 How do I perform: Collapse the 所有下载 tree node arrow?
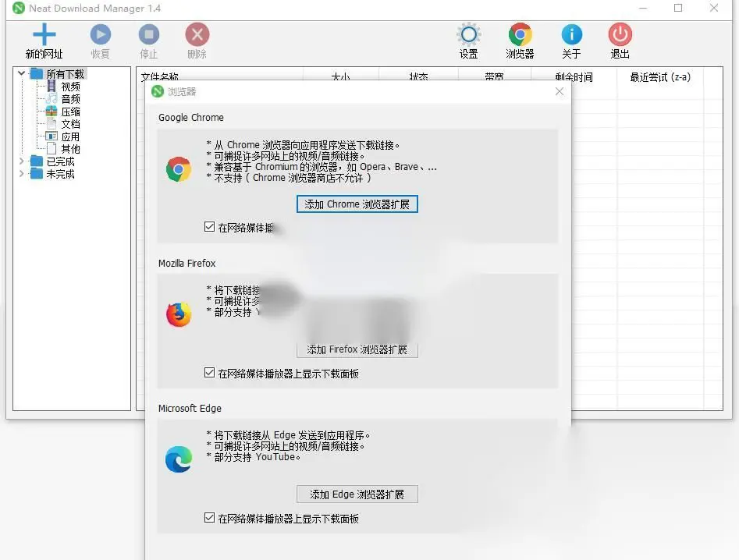click(21, 73)
